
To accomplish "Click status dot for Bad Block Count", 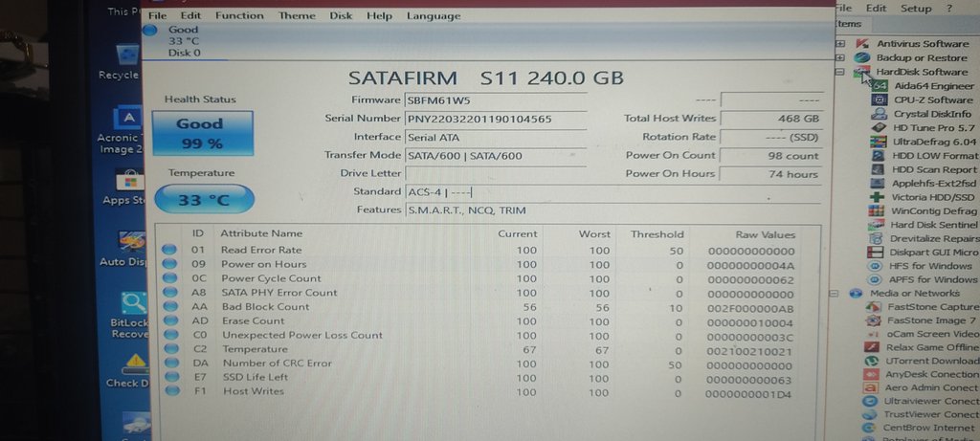I will [x=170, y=307].
